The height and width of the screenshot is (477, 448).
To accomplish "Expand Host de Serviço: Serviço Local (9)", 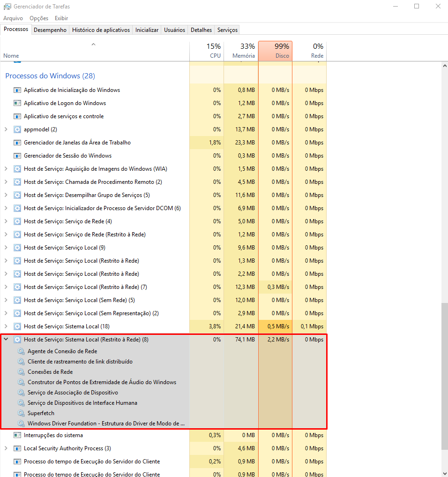I will 6,248.
